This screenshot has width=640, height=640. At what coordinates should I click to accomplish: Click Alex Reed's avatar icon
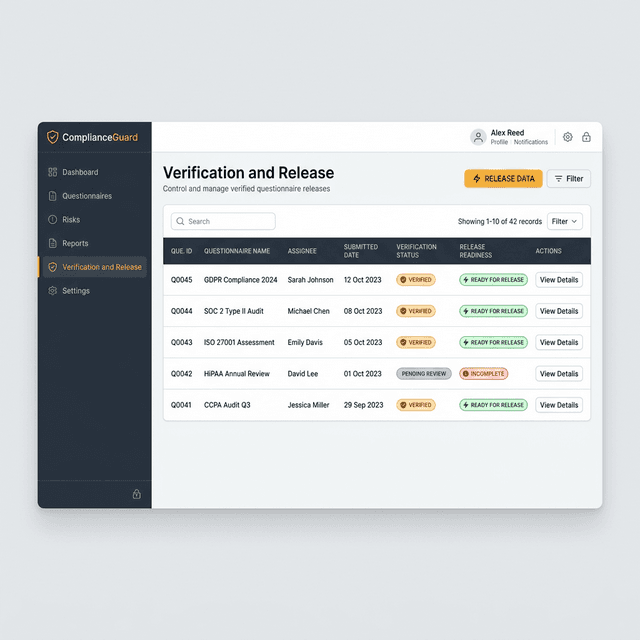point(478,137)
